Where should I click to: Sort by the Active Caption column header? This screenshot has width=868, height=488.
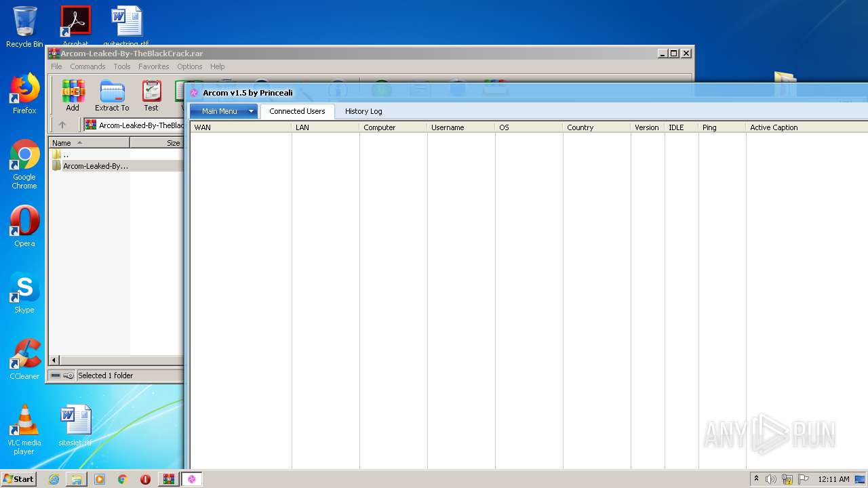pyautogui.click(x=807, y=127)
